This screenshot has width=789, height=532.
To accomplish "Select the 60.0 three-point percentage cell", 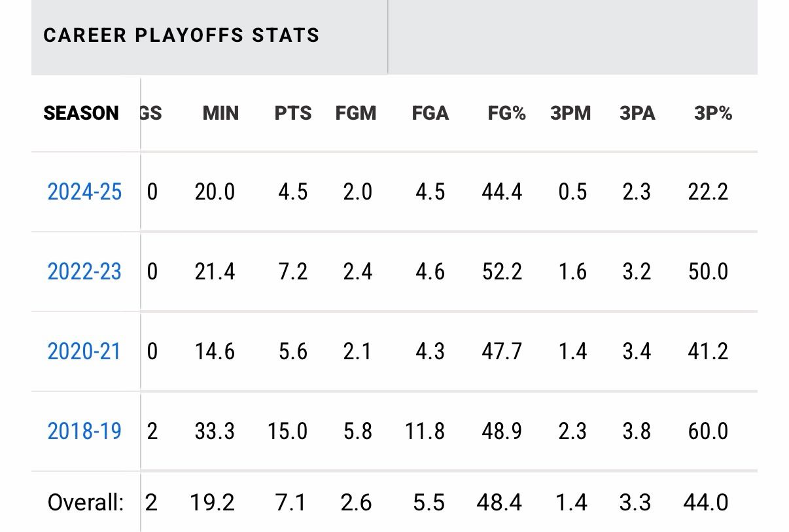I will click(x=709, y=431).
